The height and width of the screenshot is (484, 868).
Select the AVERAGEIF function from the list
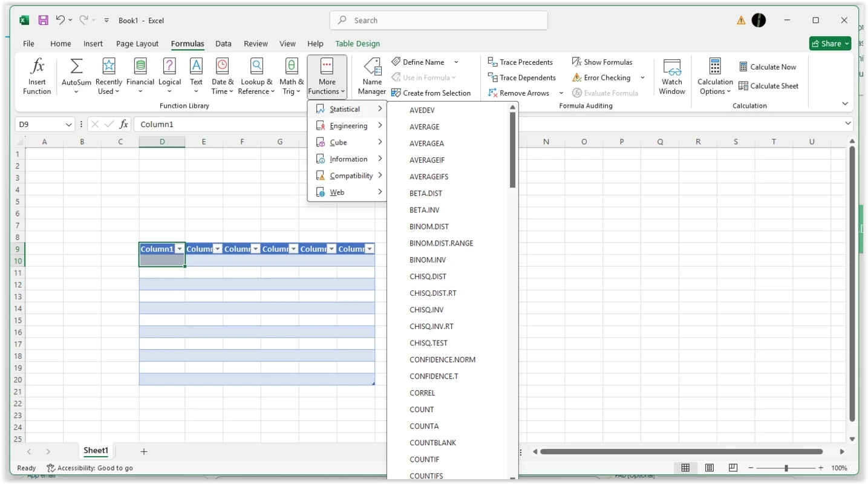click(x=427, y=160)
